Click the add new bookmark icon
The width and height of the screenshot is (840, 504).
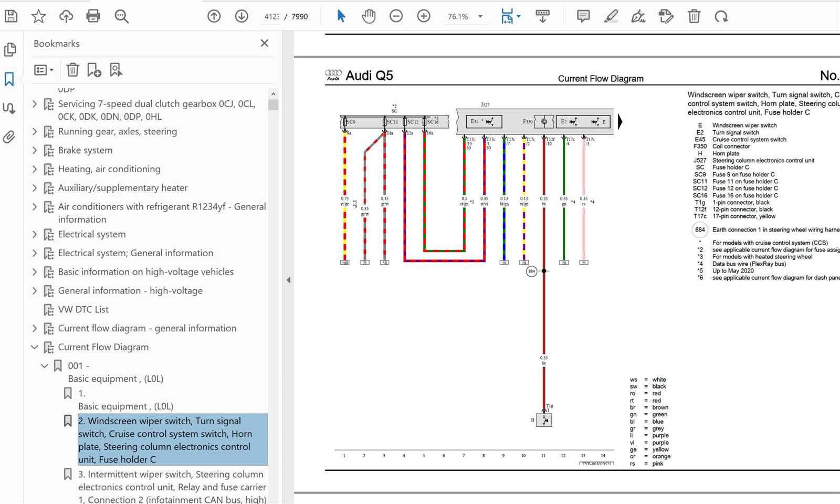94,69
